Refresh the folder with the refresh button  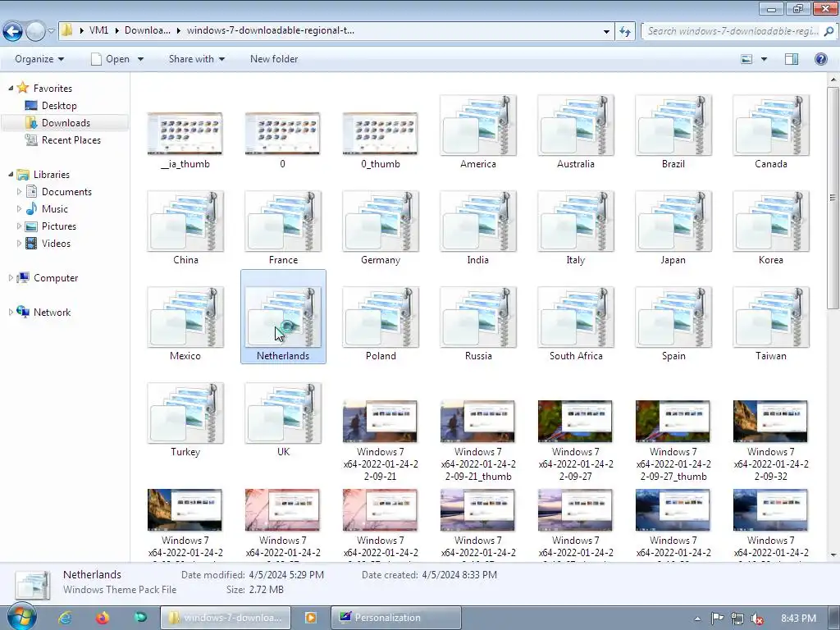[624, 31]
